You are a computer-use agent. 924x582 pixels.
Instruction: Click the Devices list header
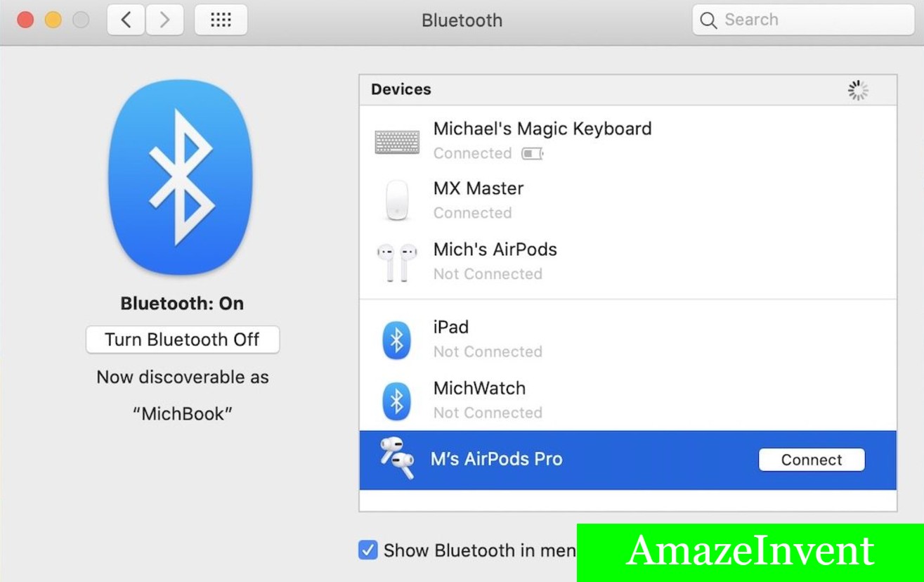tap(627, 90)
